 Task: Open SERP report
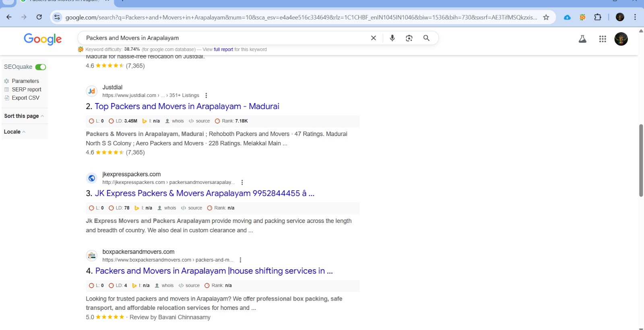coord(26,89)
